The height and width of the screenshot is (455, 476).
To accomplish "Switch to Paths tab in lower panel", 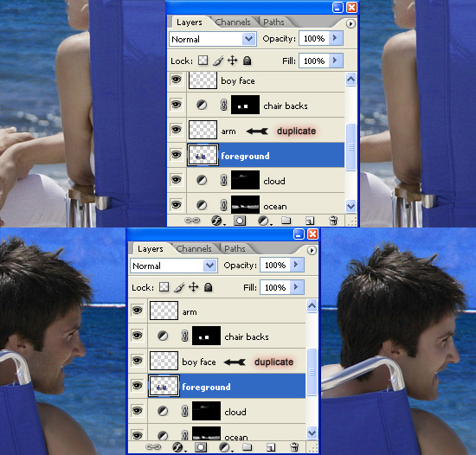I will pos(235,249).
